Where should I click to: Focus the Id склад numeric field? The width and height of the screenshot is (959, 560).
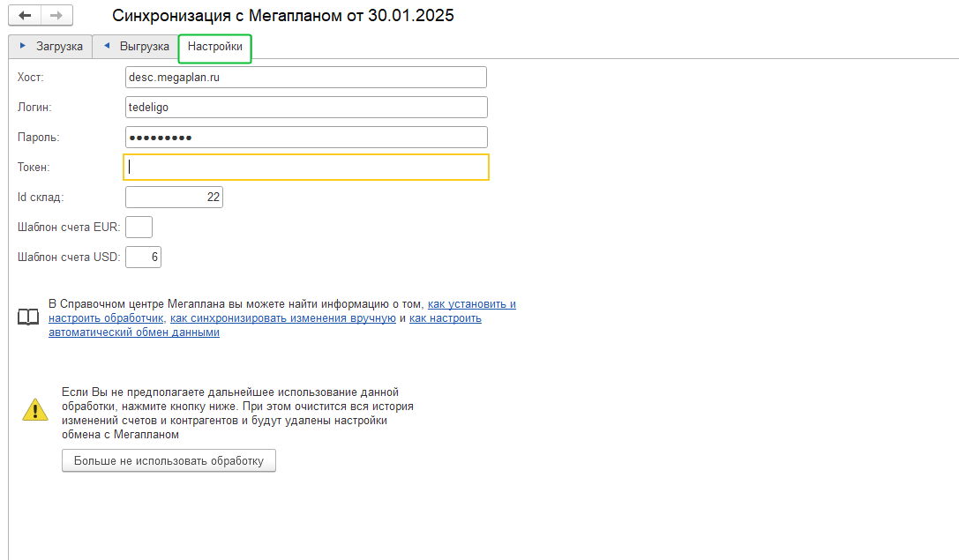tap(174, 198)
